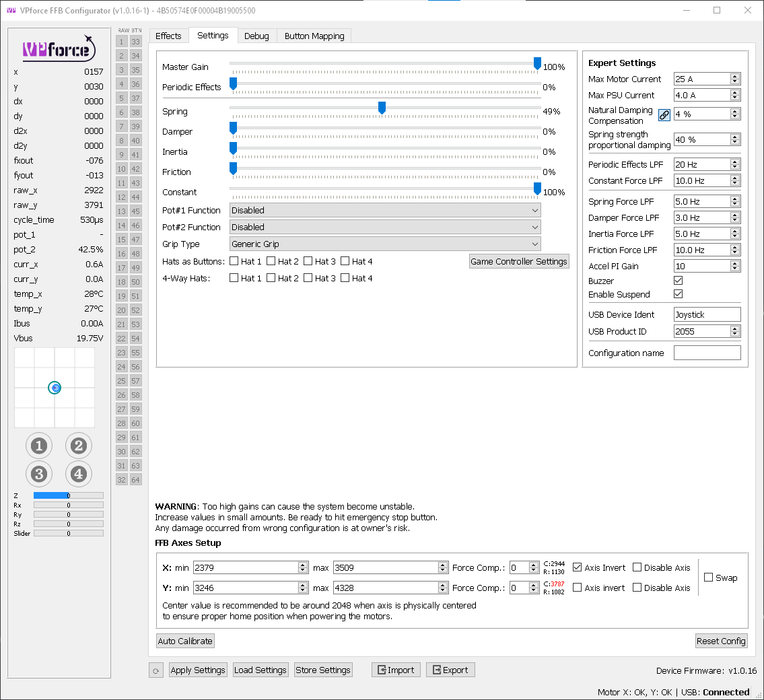Check Disable Axis for Y axis

tap(637, 588)
